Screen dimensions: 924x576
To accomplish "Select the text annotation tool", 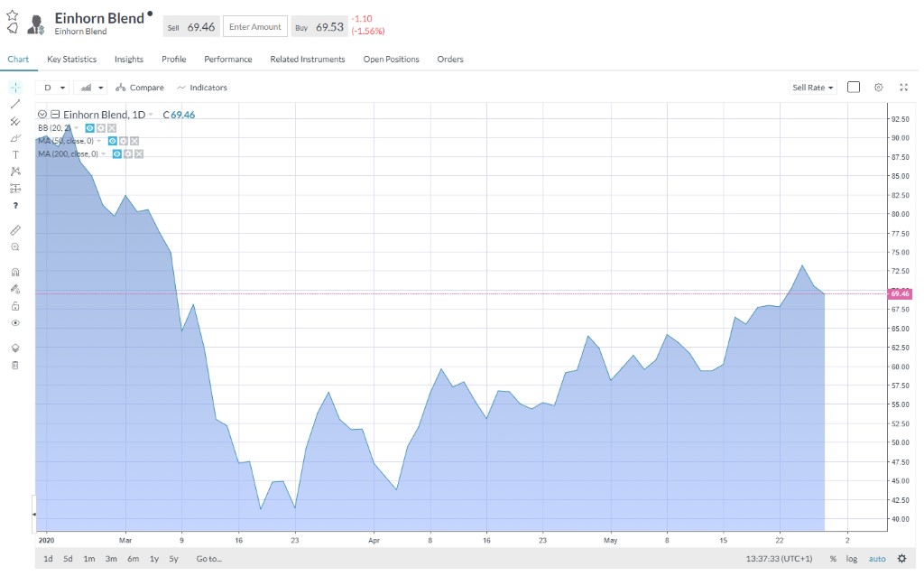I will [x=14, y=154].
